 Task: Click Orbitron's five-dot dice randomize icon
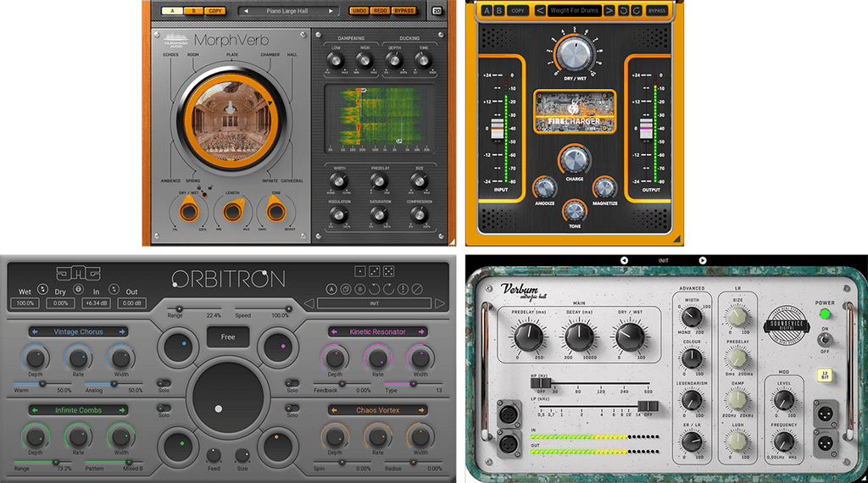tap(388, 271)
